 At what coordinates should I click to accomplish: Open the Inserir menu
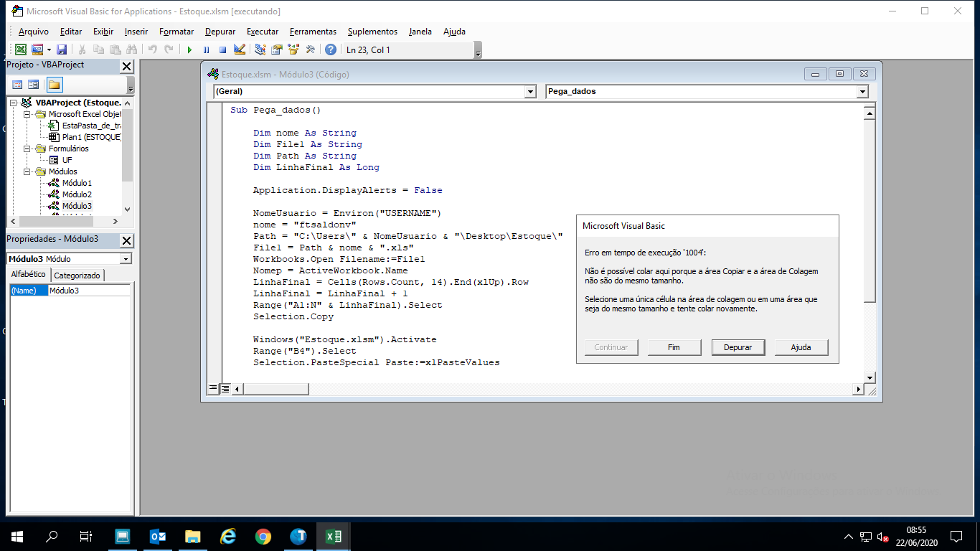coord(136,32)
